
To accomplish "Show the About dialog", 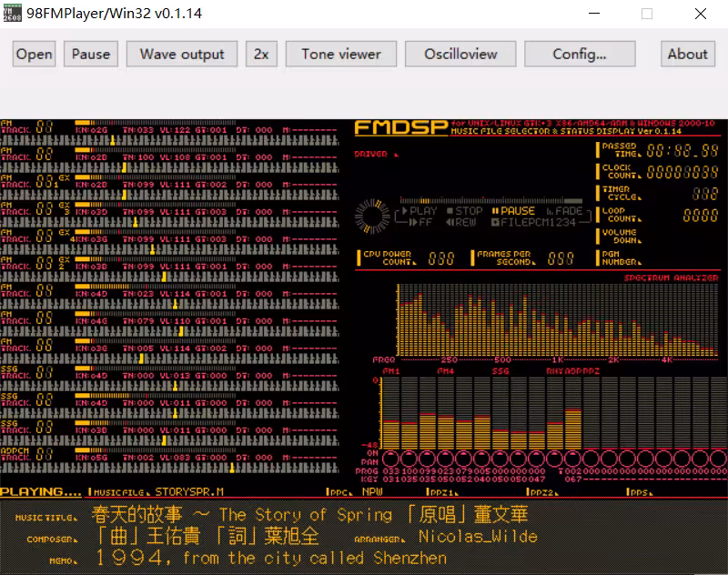I will coord(688,54).
